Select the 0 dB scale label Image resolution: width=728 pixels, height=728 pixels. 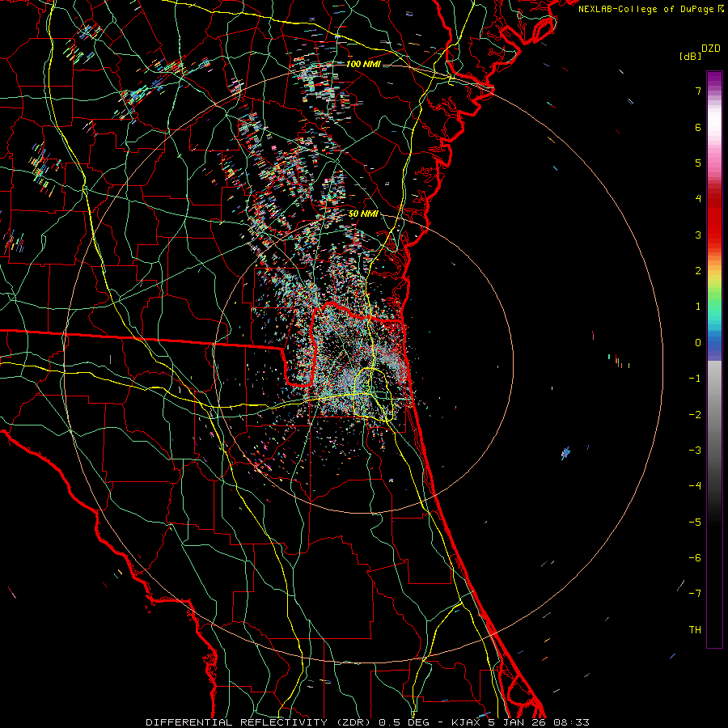coord(698,343)
